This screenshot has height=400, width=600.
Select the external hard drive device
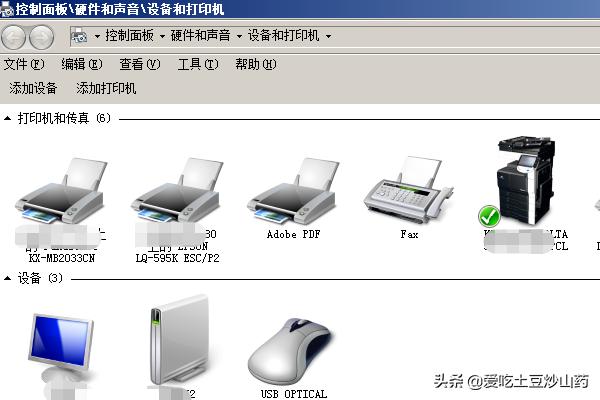(179, 340)
